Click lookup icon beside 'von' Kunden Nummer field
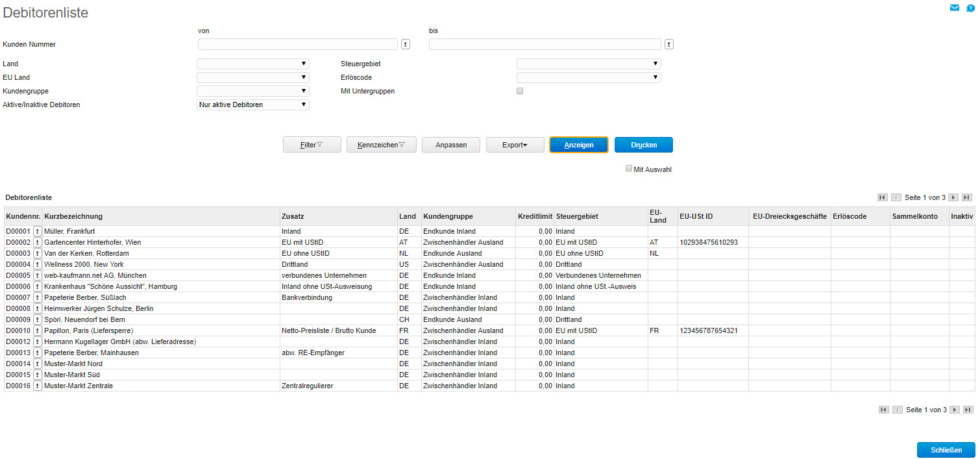This screenshot has height=459, width=980. point(406,44)
